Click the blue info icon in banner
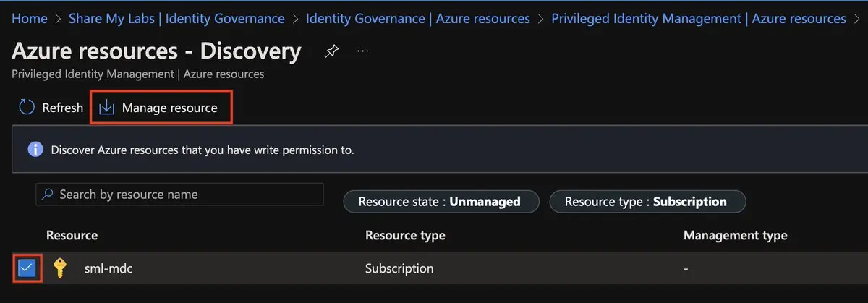Viewport: 868px width, 303px height. 35,150
